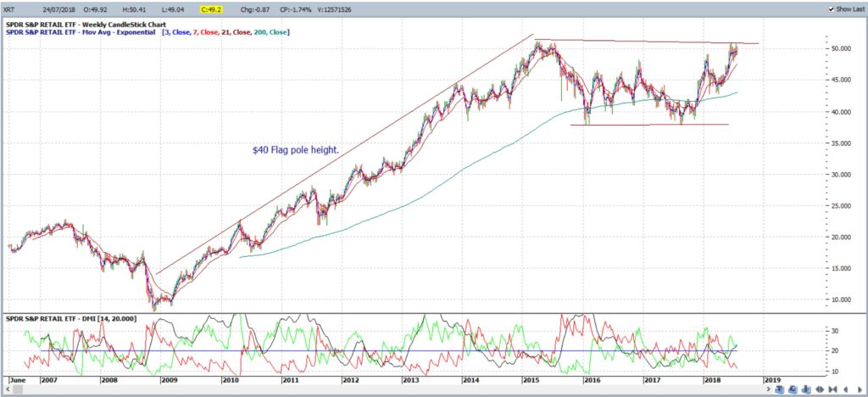
Task: Click the June label on the time axis
Action: (19, 380)
